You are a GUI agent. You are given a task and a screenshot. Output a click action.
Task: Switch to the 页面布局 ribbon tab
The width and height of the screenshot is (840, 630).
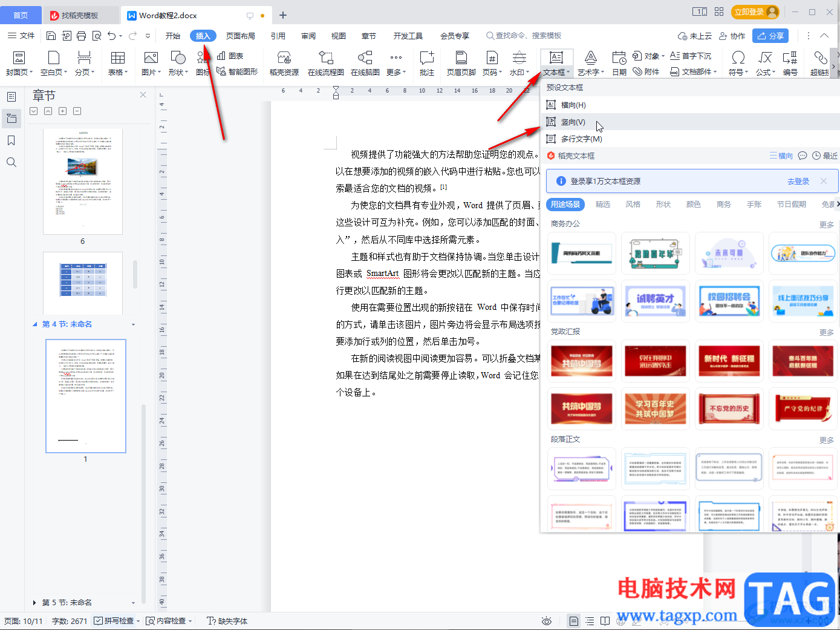pos(241,36)
